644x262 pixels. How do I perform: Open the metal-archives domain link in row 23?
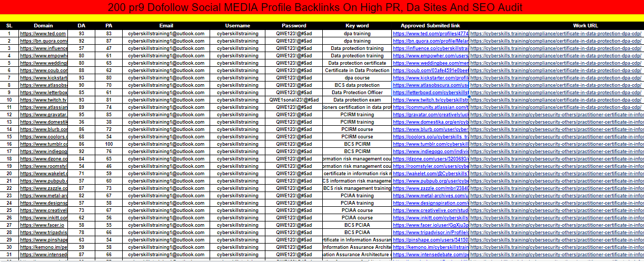[x=44, y=195]
